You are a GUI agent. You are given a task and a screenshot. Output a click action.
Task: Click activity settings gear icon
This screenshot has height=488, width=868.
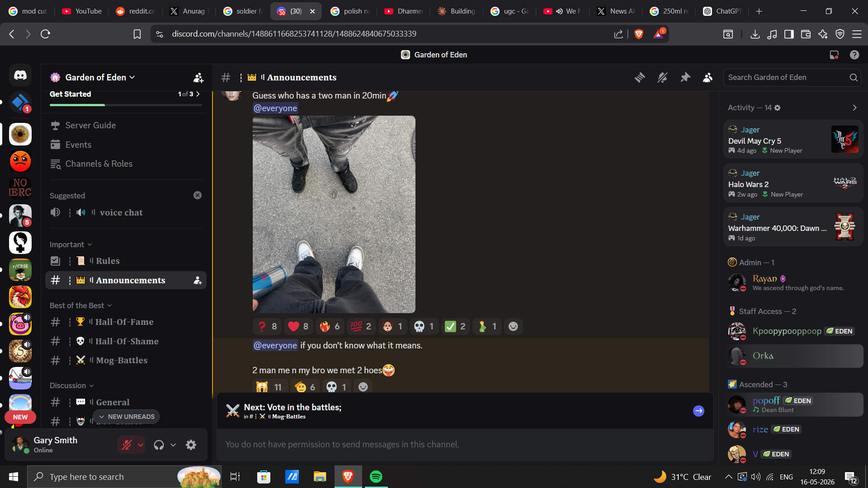tap(777, 108)
